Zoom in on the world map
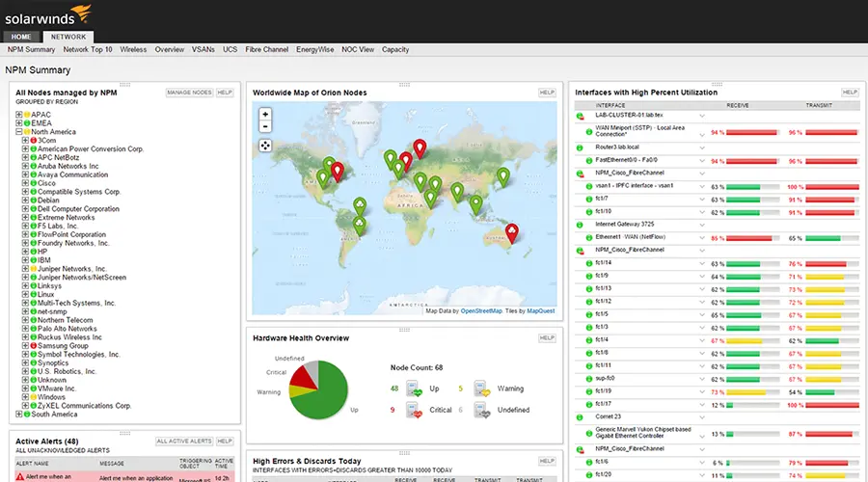This screenshot has width=868, height=482. click(x=265, y=114)
